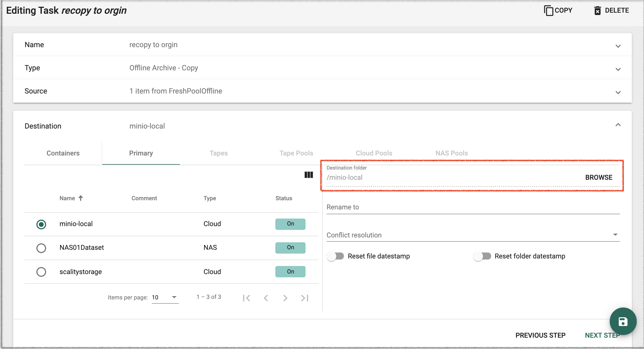Open the column chooser icon
Screen dimensions: 644x349
point(309,175)
